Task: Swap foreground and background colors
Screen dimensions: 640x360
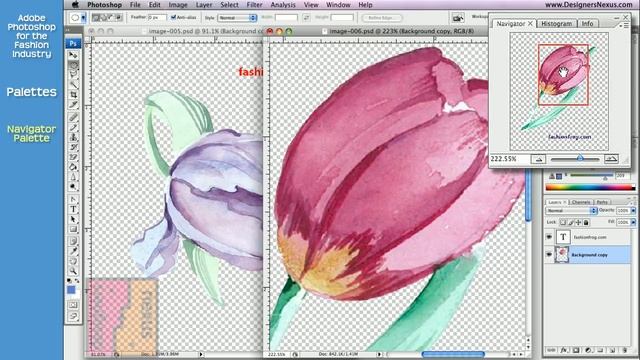Action: [x=77, y=281]
